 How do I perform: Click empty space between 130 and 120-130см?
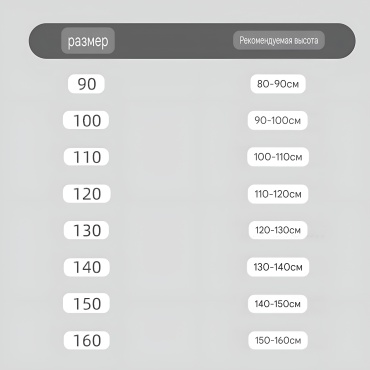tap(179, 230)
